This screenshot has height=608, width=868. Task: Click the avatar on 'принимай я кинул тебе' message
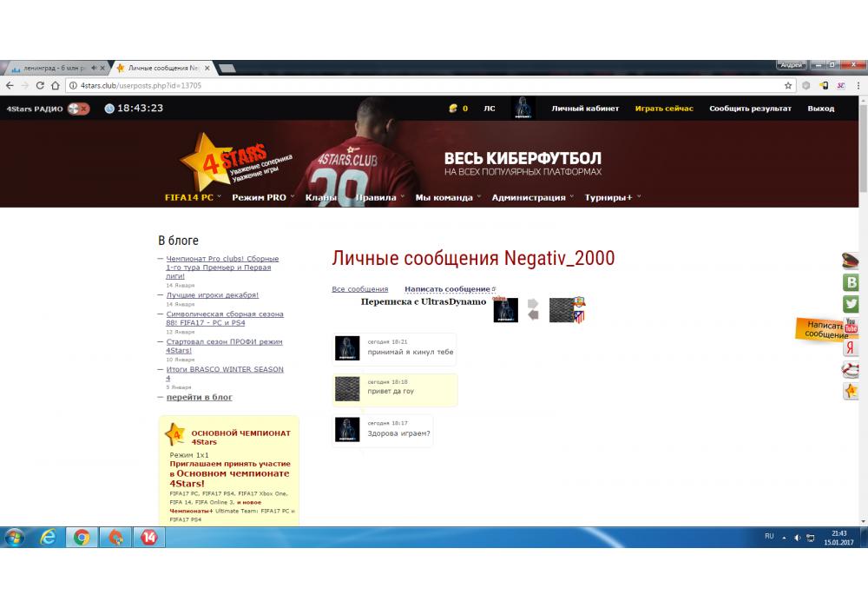(x=347, y=348)
